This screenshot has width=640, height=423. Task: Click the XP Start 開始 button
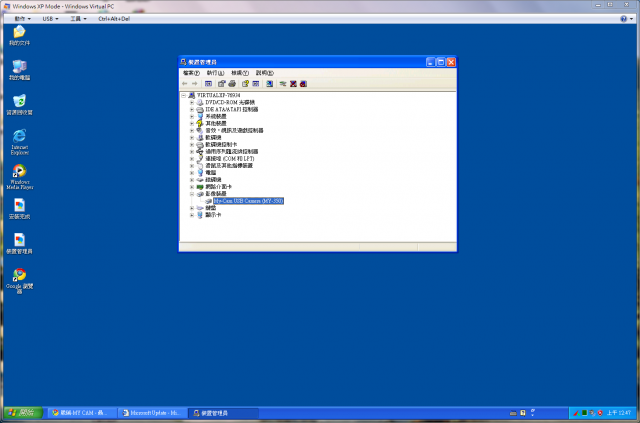tap(23, 413)
